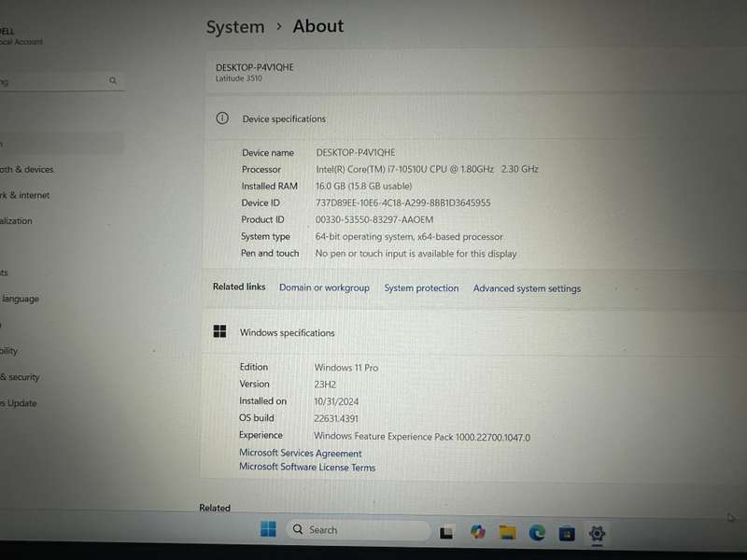
Task: Go back to System breadcrumb
Action: pyautogui.click(x=235, y=27)
